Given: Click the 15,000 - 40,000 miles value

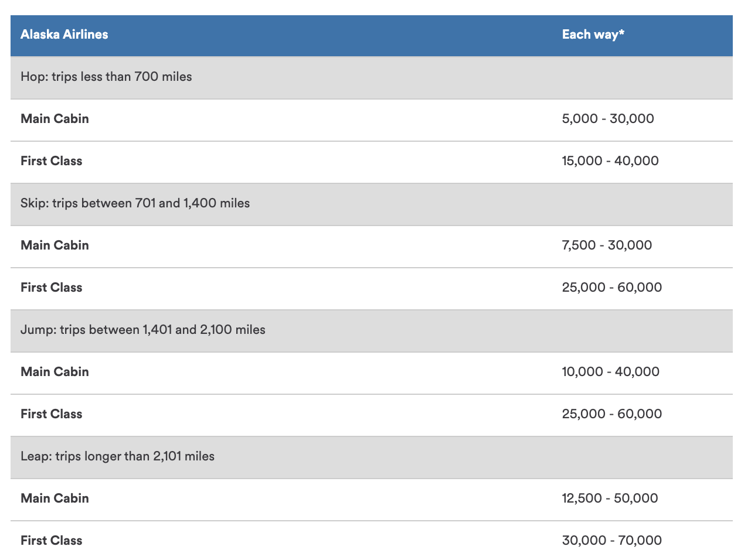Looking at the screenshot, I should [610, 161].
